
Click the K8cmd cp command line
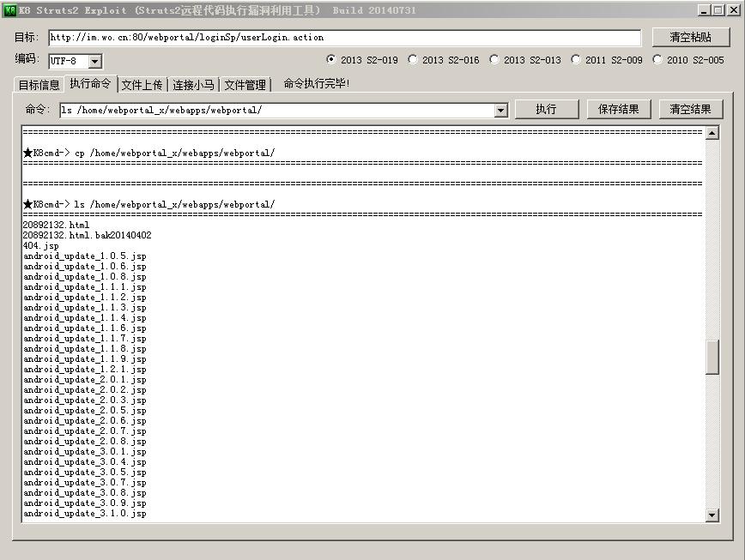149,153
